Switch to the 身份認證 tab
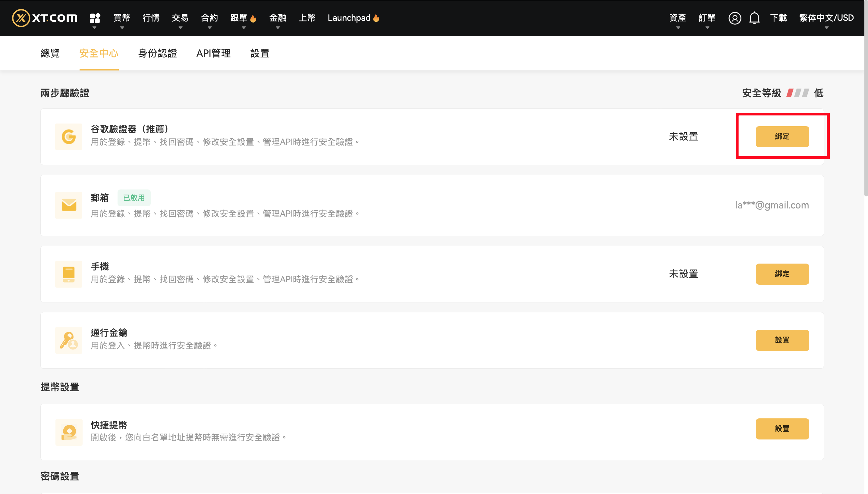 pyautogui.click(x=158, y=53)
